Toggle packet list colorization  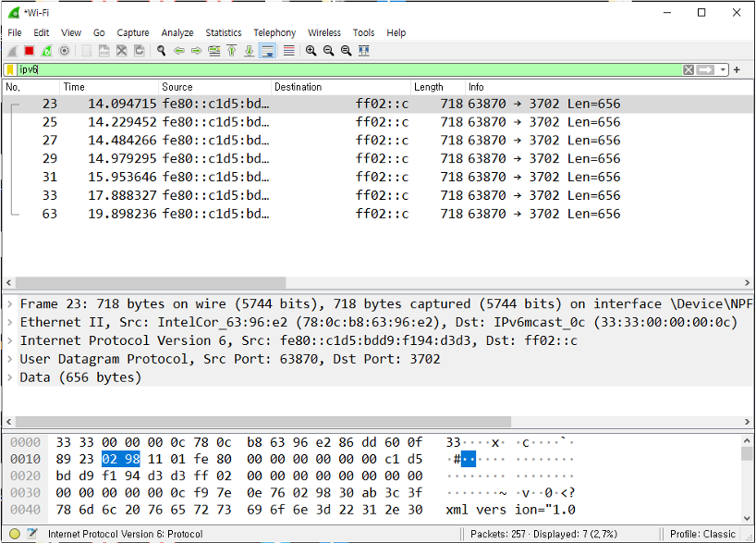(288, 51)
